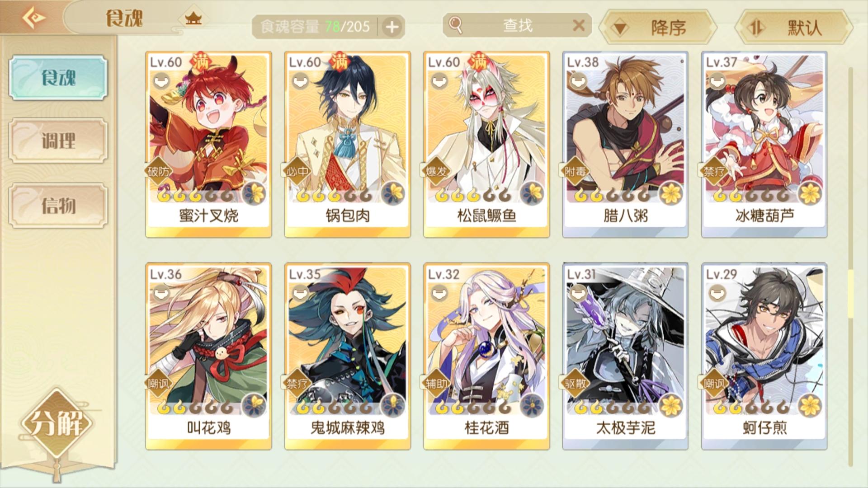This screenshot has width=868, height=488.
Task: Select the 食魂 sidebar tab
Action: tap(58, 78)
